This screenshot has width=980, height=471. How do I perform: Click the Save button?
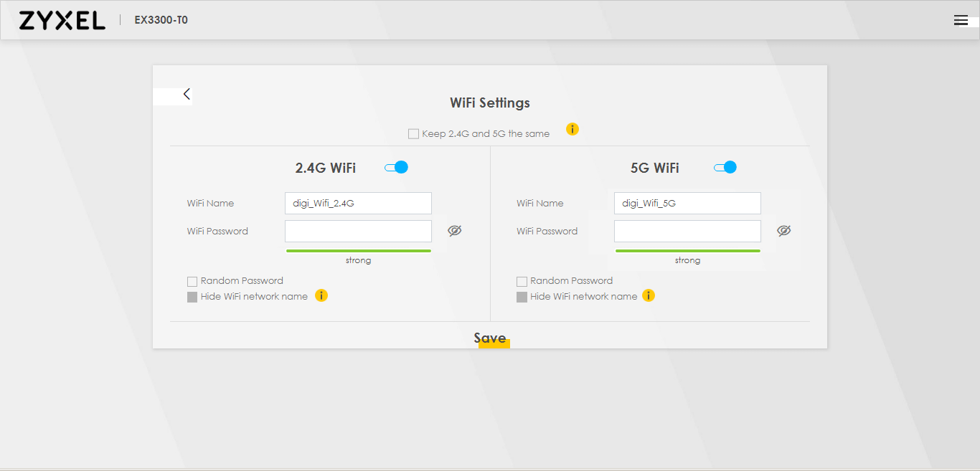click(x=490, y=338)
